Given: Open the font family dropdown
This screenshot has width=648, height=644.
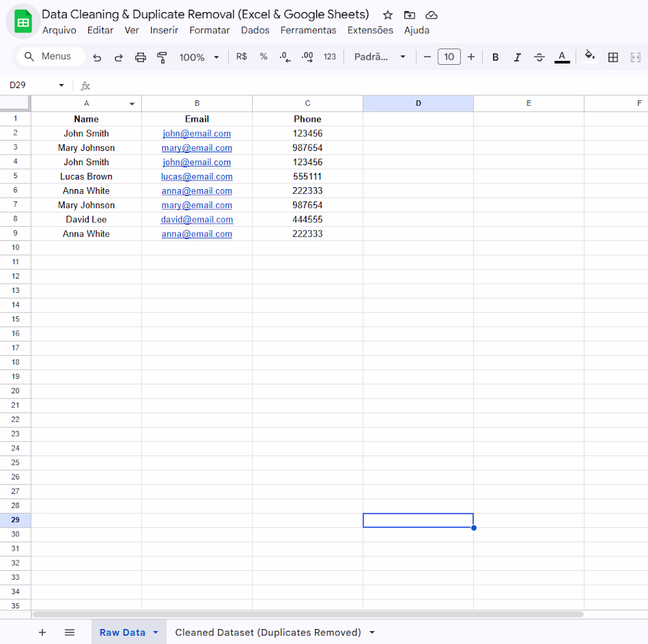Looking at the screenshot, I should [380, 56].
